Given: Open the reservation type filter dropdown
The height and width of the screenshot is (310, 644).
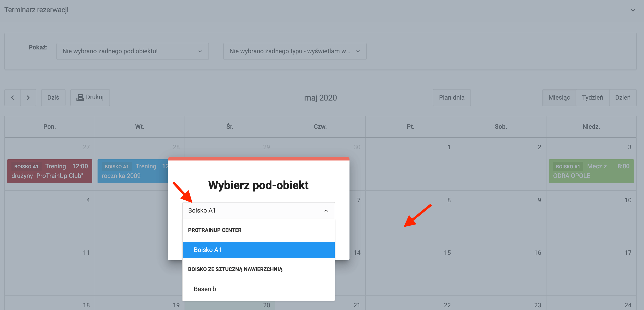Looking at the screenshot, I should click(x=295, y=51).
